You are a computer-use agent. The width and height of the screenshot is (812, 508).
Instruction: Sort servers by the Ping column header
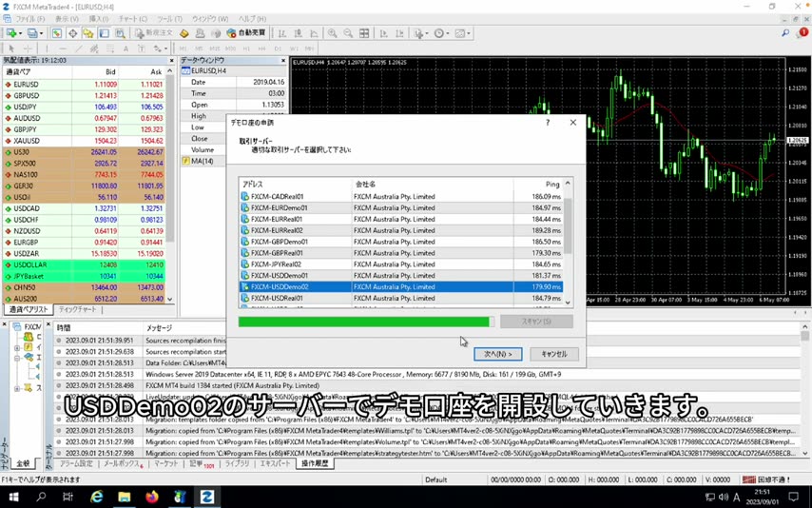538,184
